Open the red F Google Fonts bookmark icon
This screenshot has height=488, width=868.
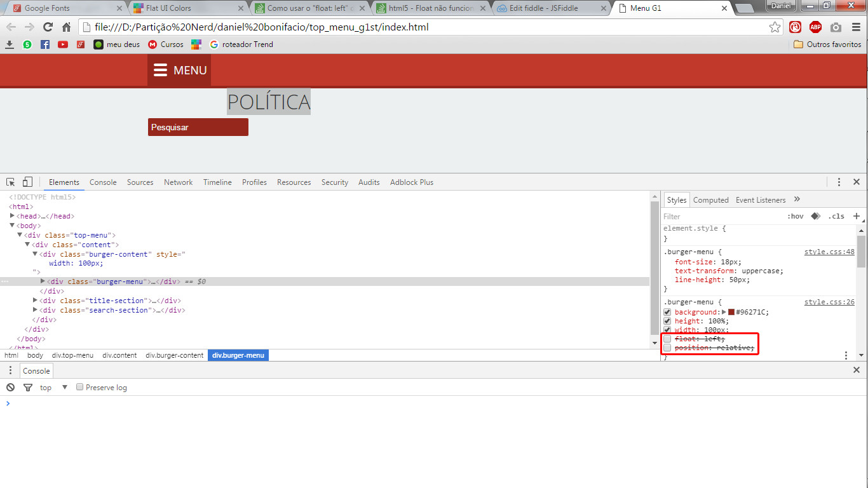(81, 44)
